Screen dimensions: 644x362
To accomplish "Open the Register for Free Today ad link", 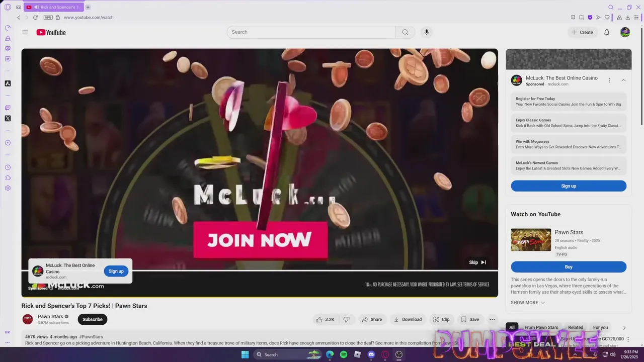I will click(569, 102).
